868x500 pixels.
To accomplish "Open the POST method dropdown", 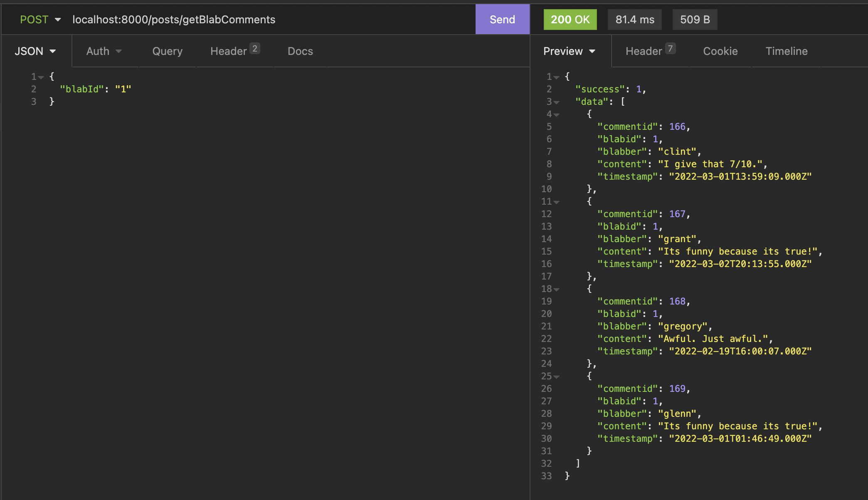I will [40, 20].
